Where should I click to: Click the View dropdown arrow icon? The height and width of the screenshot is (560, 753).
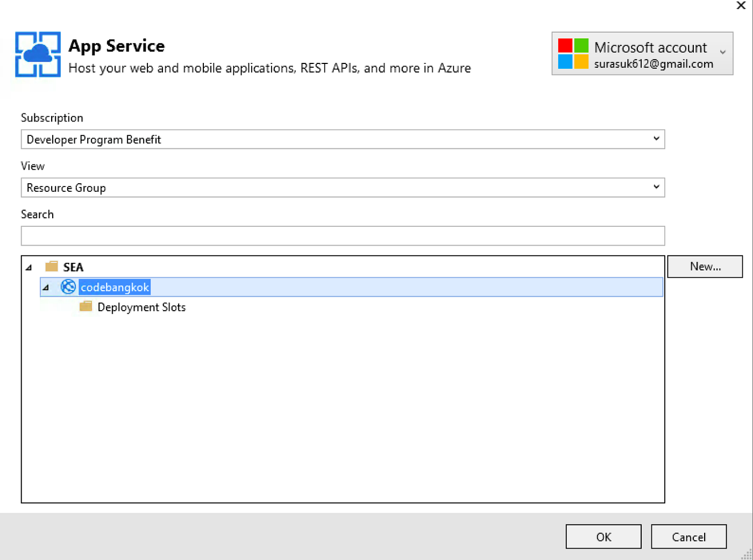click(x=656, y=187)
